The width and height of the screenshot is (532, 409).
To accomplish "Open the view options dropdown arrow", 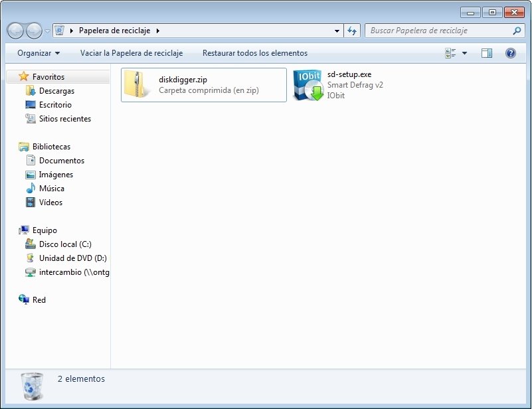I will pyautogui.click(x=464, y=53).
